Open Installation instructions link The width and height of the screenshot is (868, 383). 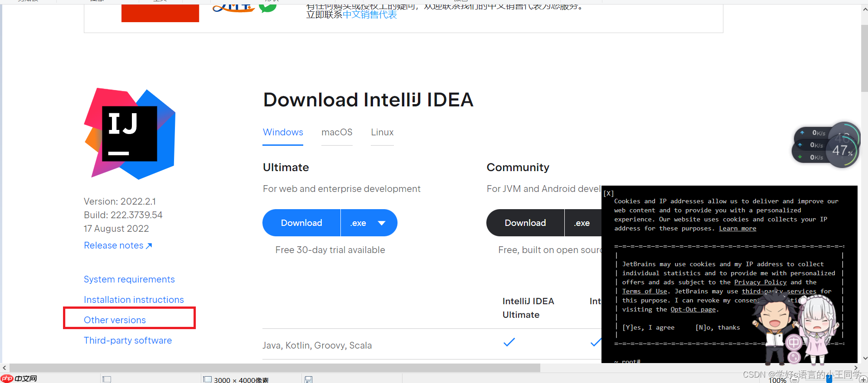(134, 300)
